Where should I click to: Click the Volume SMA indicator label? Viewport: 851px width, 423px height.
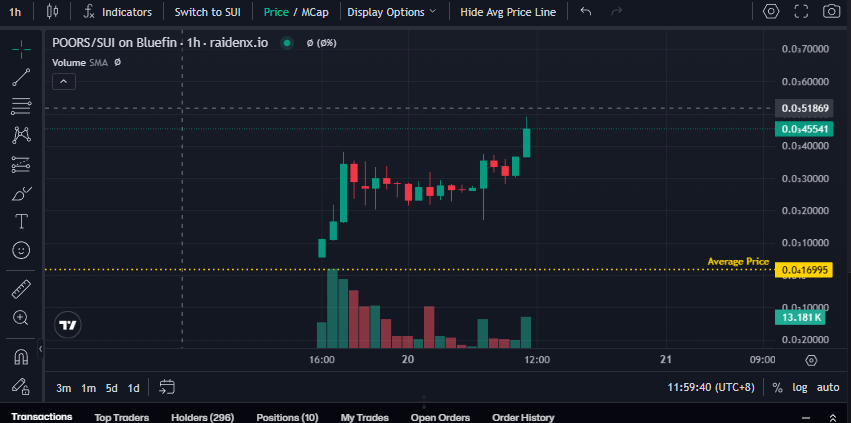click(x=79, y=62)
